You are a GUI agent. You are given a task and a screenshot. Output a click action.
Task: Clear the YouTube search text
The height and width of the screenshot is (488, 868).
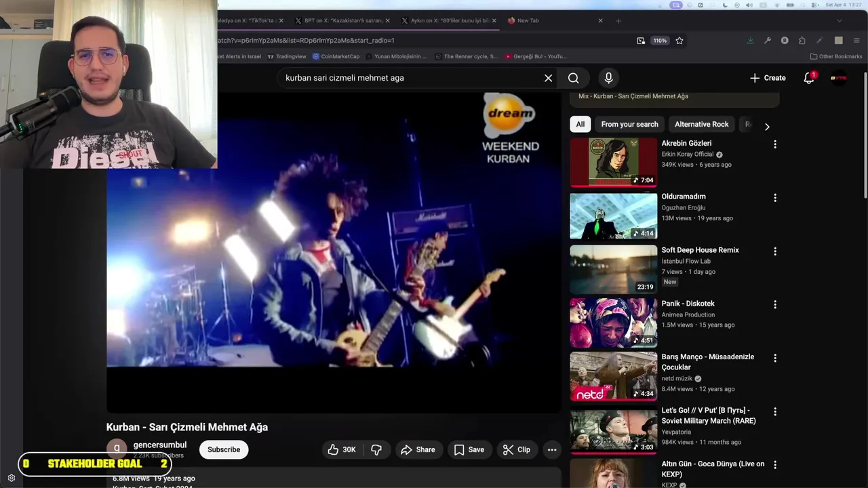[548, 78]
